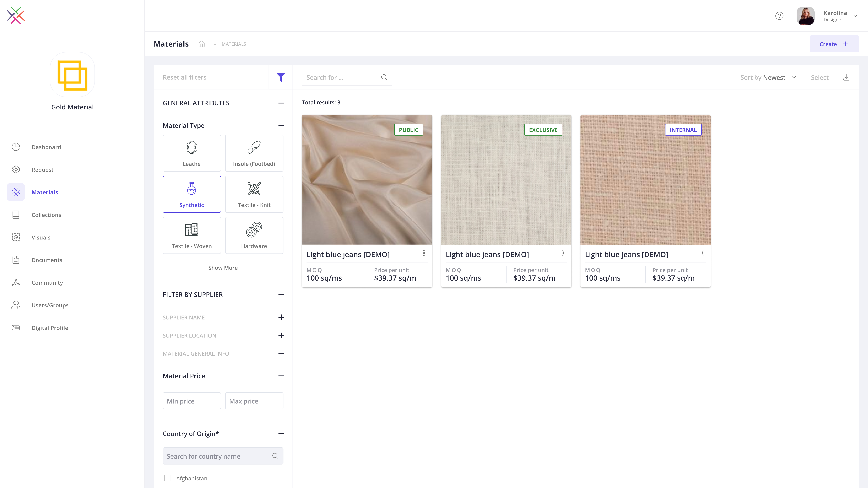Screen dimensions: 868x488
Task: Click the Materials sidebar icon
Action: (16, 192)
